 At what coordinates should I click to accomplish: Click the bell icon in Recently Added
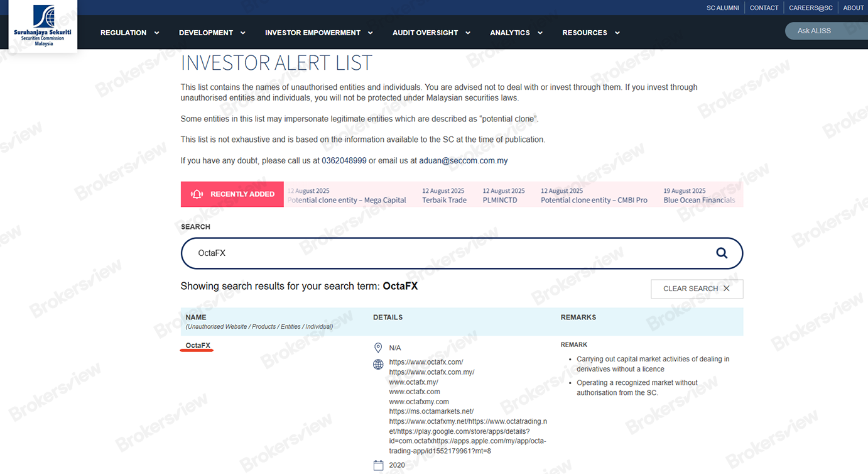197,194
